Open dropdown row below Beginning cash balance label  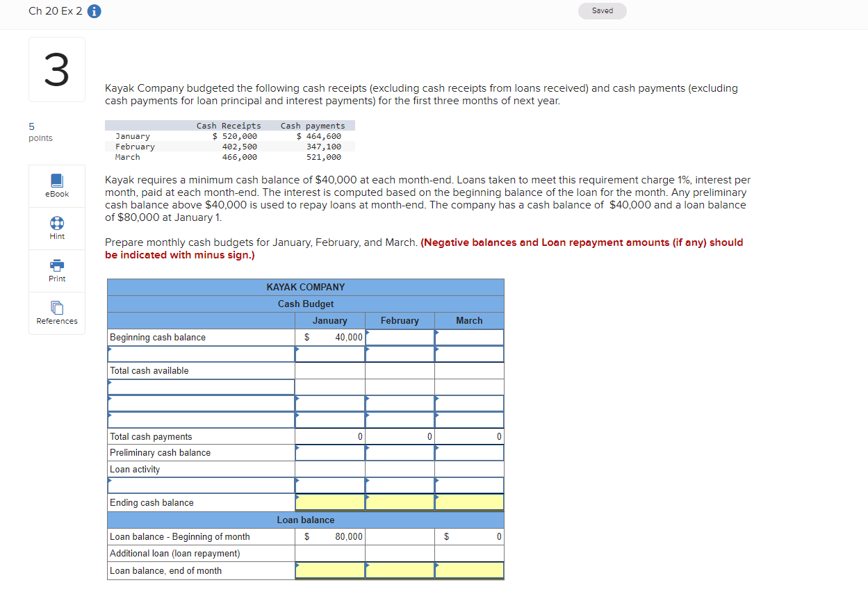pos(202,354)
